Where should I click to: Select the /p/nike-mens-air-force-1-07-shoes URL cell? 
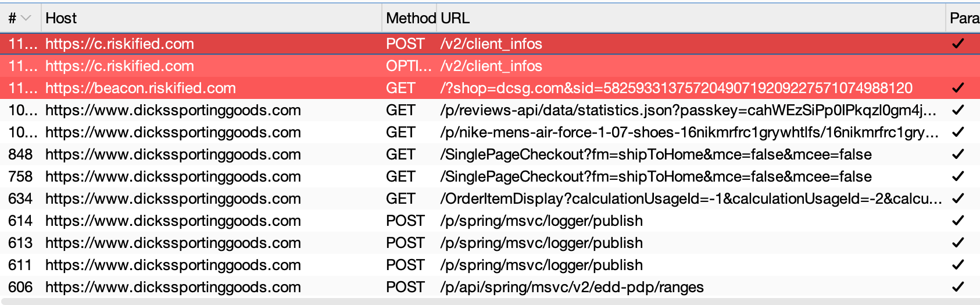[x=689, y=132]
